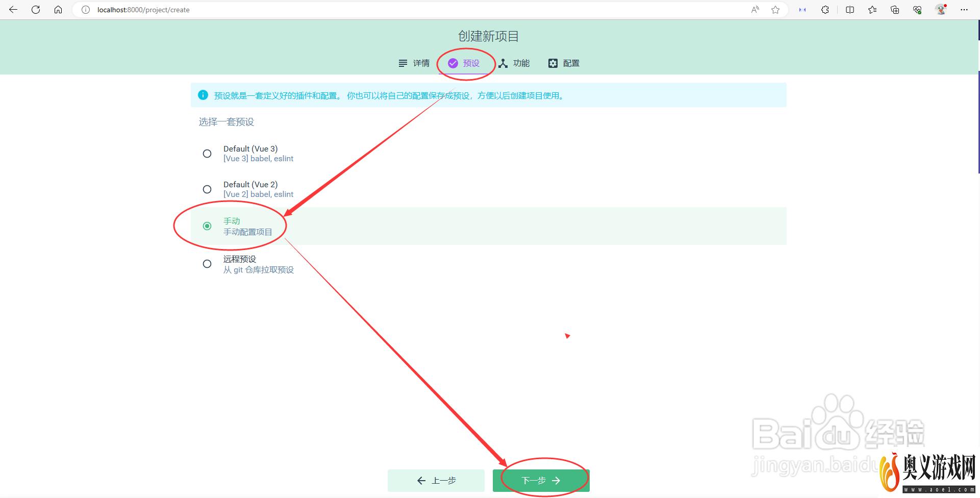
Task: Click text '从 git 仓库拉取预设'
Action: [x=259, y=270]
